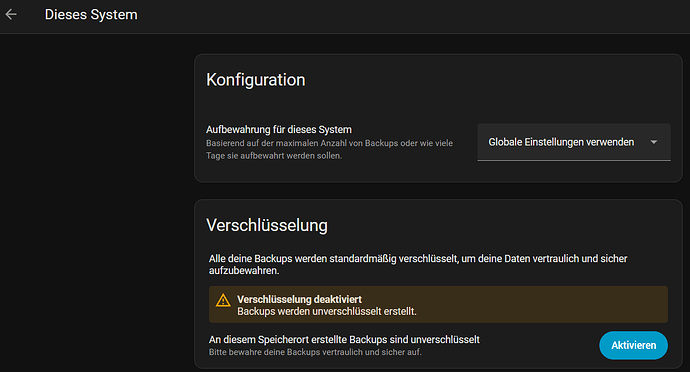Screen dimensions: 690x372
Task: Click empty space in the brown warning banner
Action: tap(541, 305)
